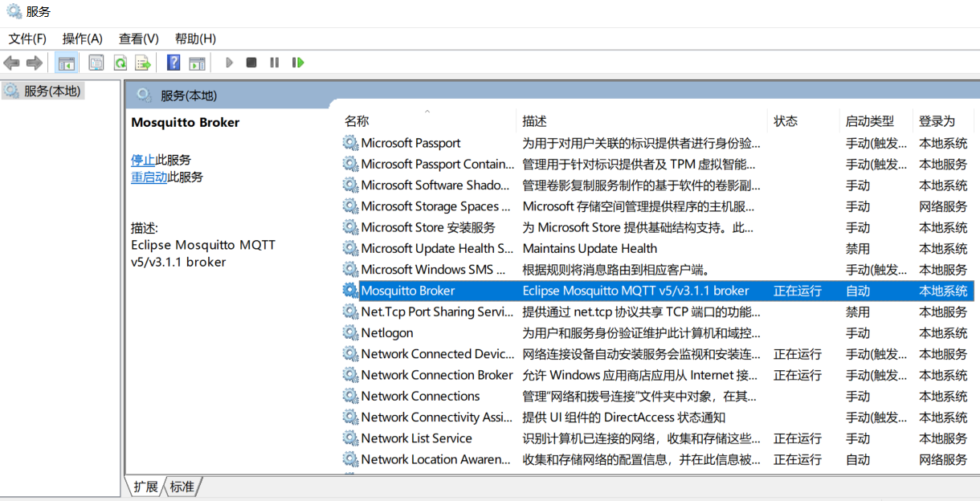Pause the service with the pause icon

point(274,63)
